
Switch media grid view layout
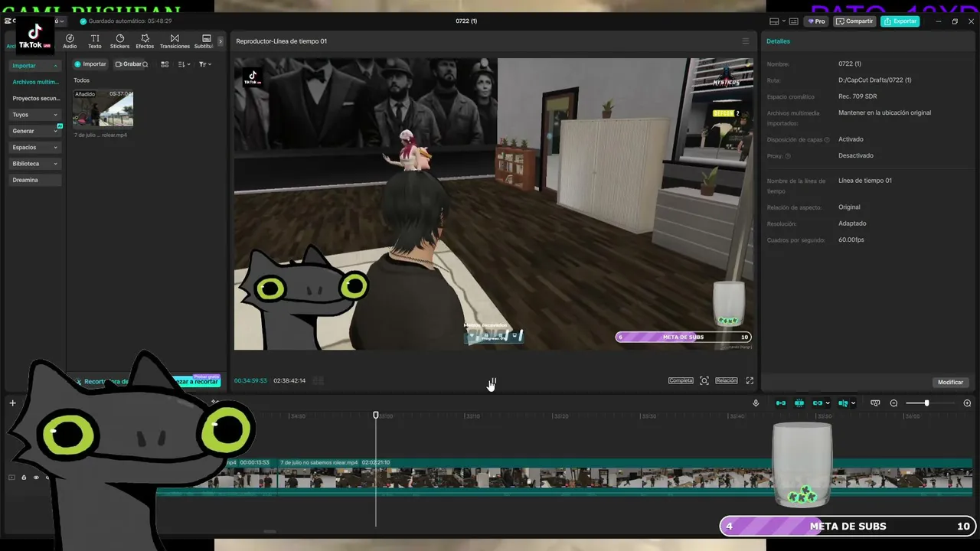[165, 64]
